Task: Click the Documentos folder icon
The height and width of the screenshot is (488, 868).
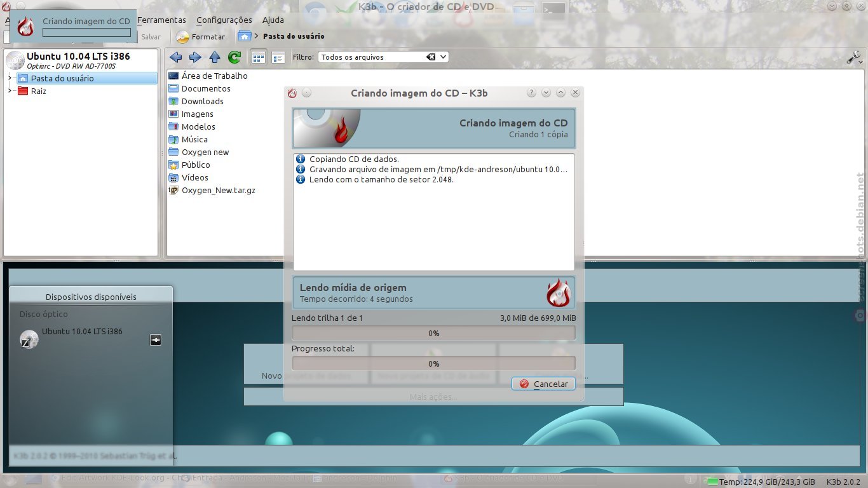Action: coord(173,88)
